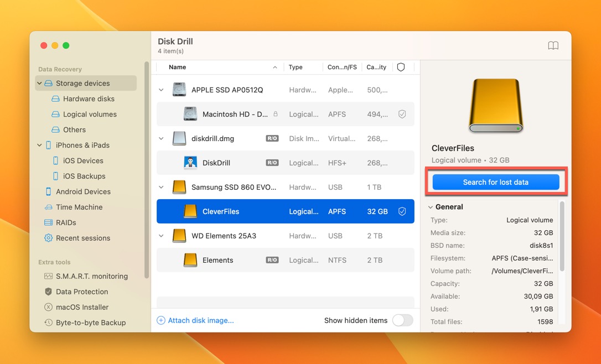The image size is (601, 364).
Task: Click the large CleverFiles drive image
Action: [496, 106]
